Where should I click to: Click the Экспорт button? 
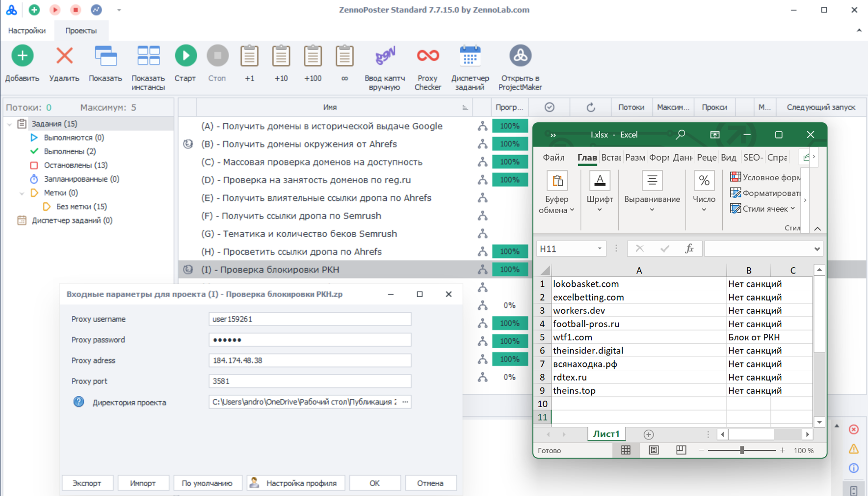87,483
